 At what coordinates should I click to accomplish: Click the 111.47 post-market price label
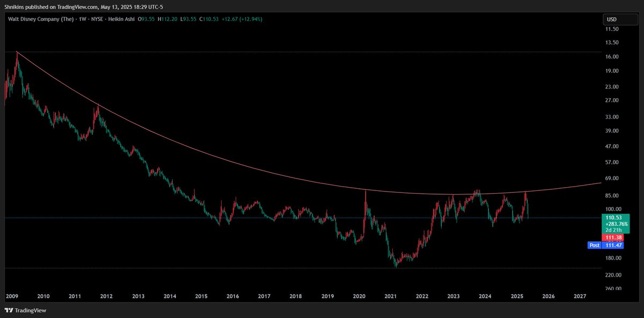(x=613, y=245)
